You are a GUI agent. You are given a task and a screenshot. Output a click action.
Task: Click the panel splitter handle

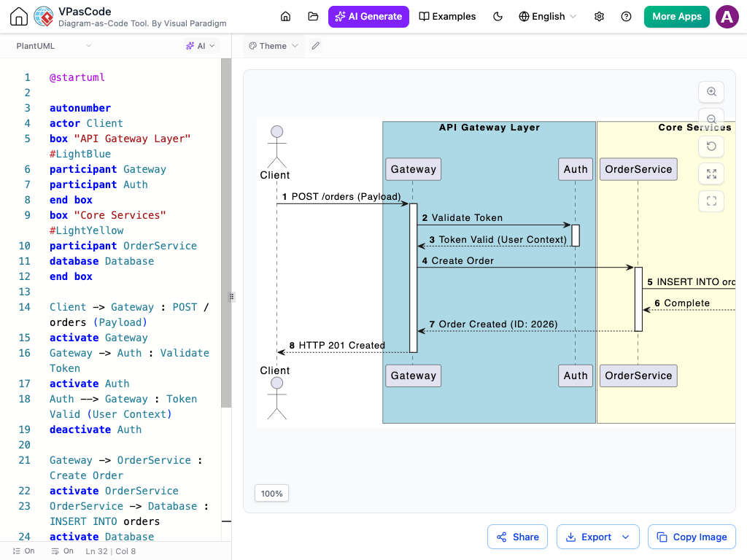(x=231, y=297)
